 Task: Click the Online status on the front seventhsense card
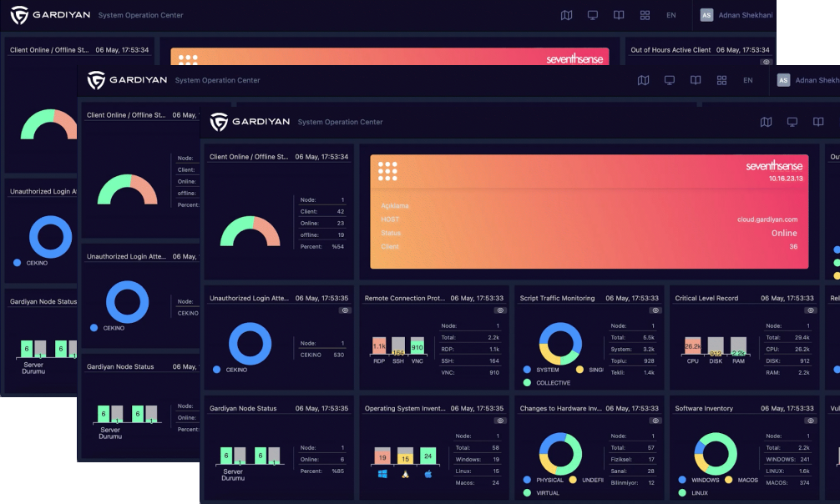pos(784,233)
